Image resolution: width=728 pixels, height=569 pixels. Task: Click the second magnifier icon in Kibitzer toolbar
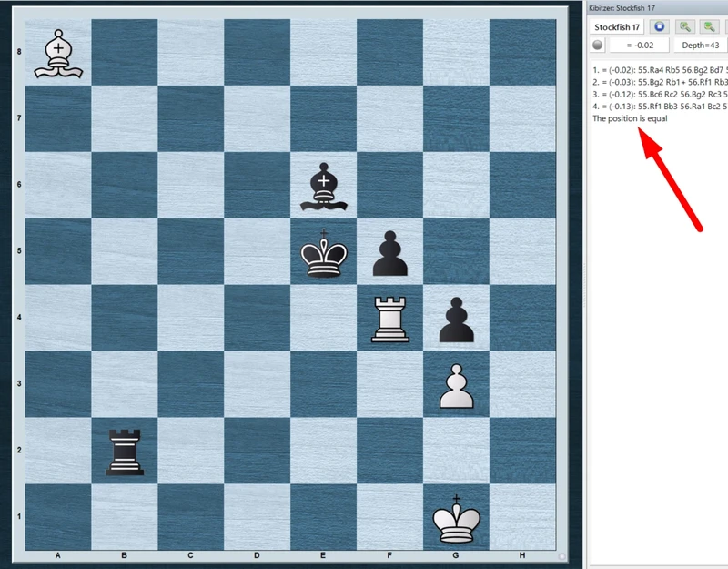[710, 27]
